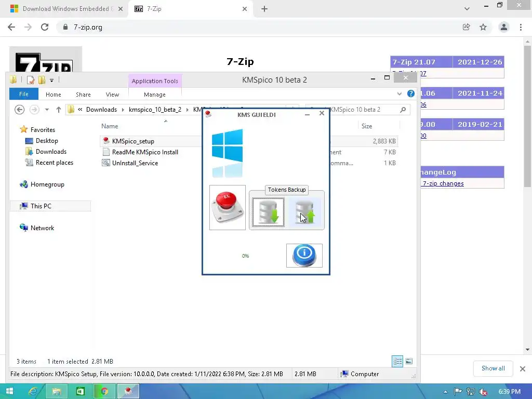The image size is (532, 399).
Task: Click the Properties icon in Explorer quick access toolbar
Action: (x=31, y=80)
